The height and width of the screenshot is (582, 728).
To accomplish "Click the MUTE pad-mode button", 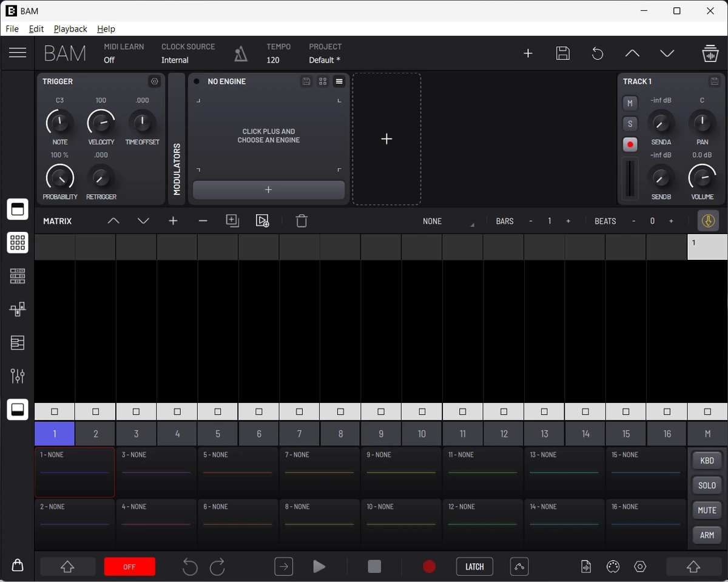I will pyautogui.click(x=707, y=510).
